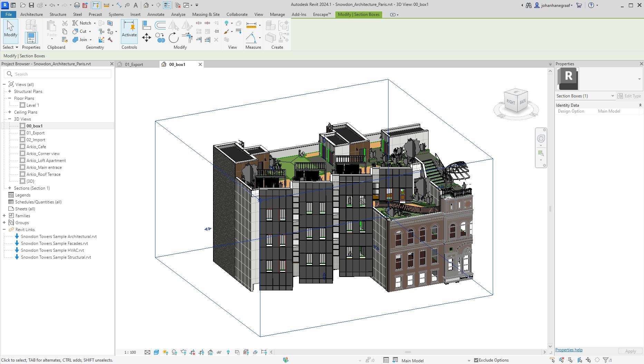Image resolution: width=644 pixels, height=364 pixels.
Task: Select the Rotate tool
Action: [x=173, y=38]
